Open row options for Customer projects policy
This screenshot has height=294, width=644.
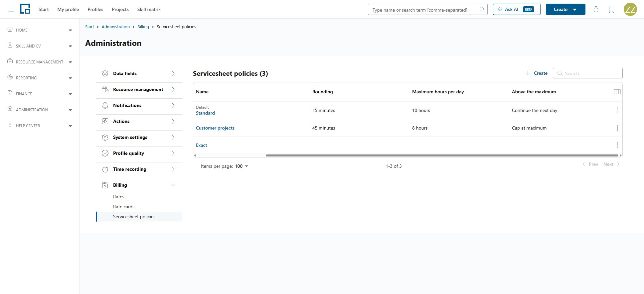coord(617,128)
